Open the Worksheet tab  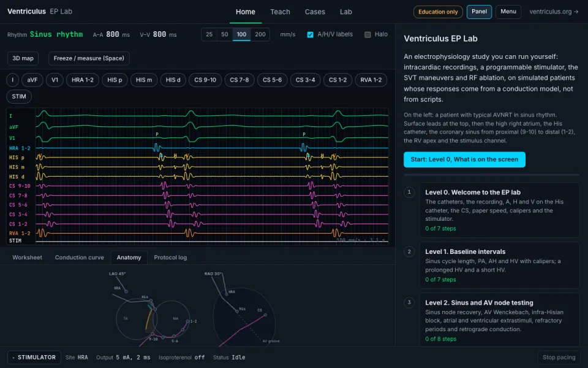point(28,258)
